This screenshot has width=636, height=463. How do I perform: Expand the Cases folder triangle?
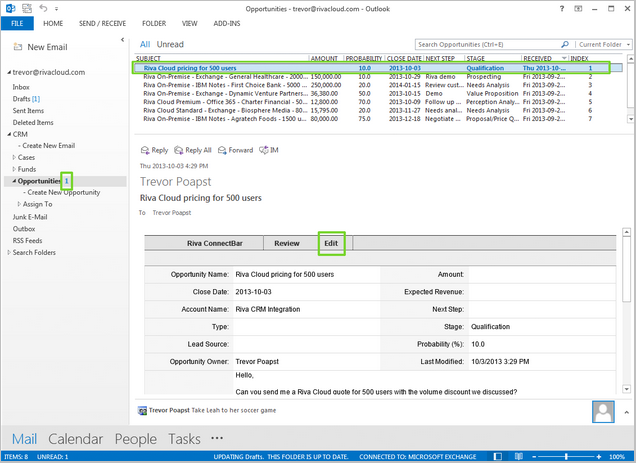tap(14, 157)
